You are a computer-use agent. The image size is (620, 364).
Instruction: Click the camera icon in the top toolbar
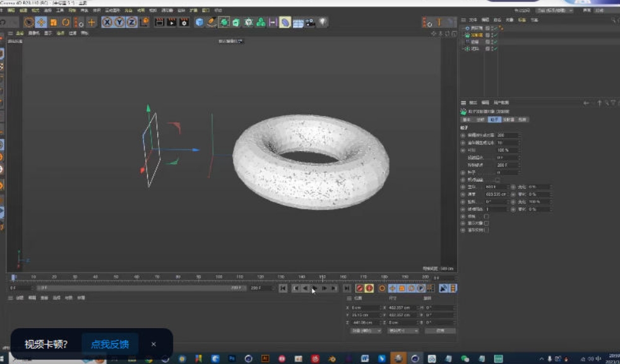tap(310, 22)
